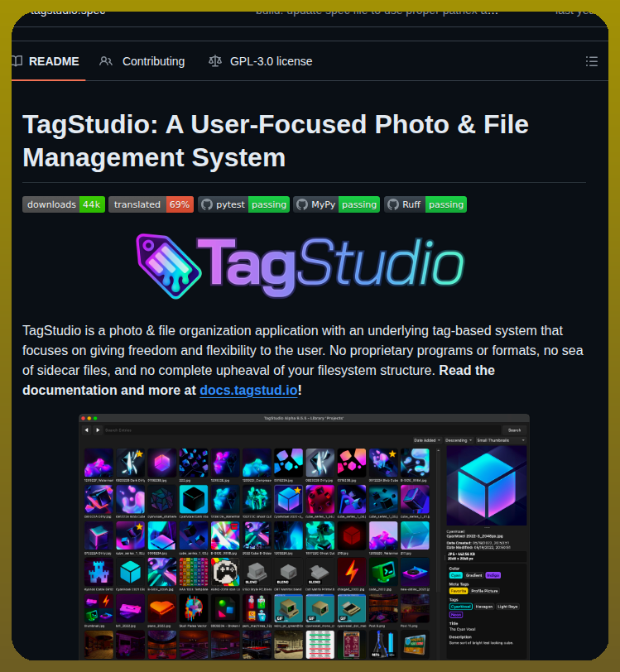
Task: Open the MyPy passing badge
Action: click(337, 204)
